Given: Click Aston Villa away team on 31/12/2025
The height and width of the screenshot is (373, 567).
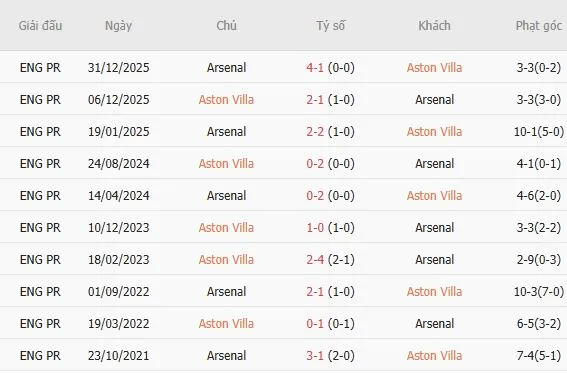Looking at the screenshot, I should 434,68.
